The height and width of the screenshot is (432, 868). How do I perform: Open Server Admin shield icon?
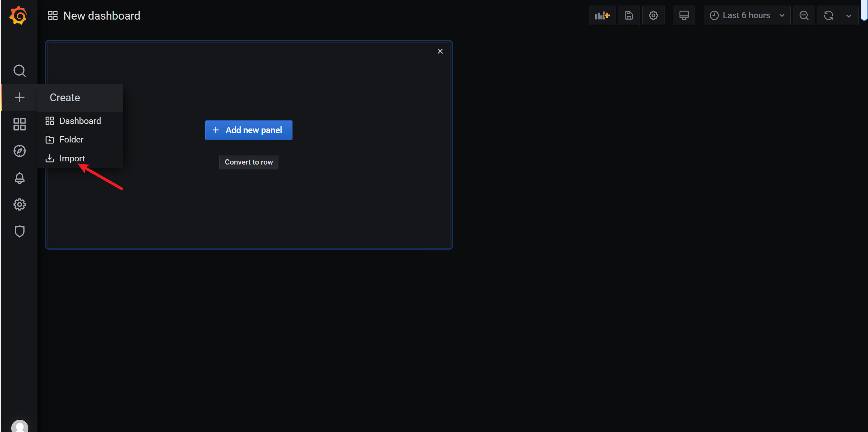19,231
